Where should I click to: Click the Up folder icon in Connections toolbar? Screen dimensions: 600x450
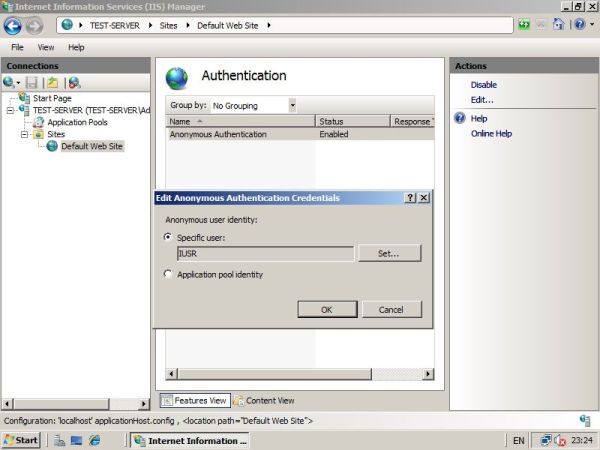point(53,82)
